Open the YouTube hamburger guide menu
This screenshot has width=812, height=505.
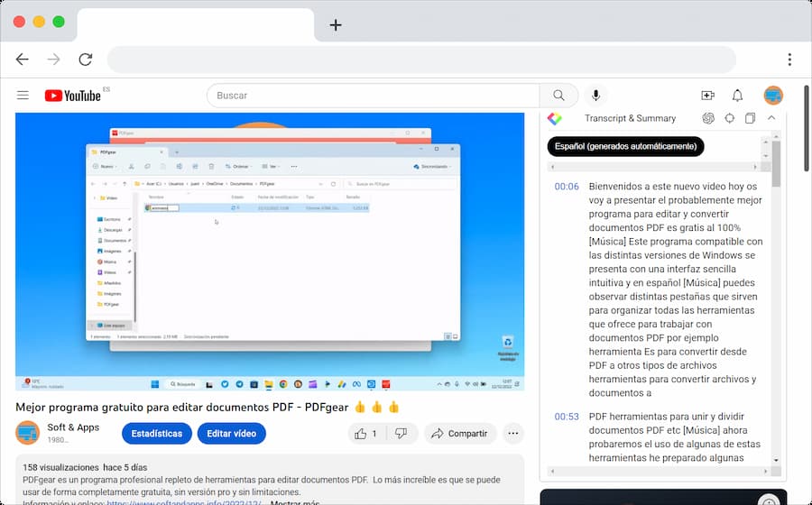[23, 96]
